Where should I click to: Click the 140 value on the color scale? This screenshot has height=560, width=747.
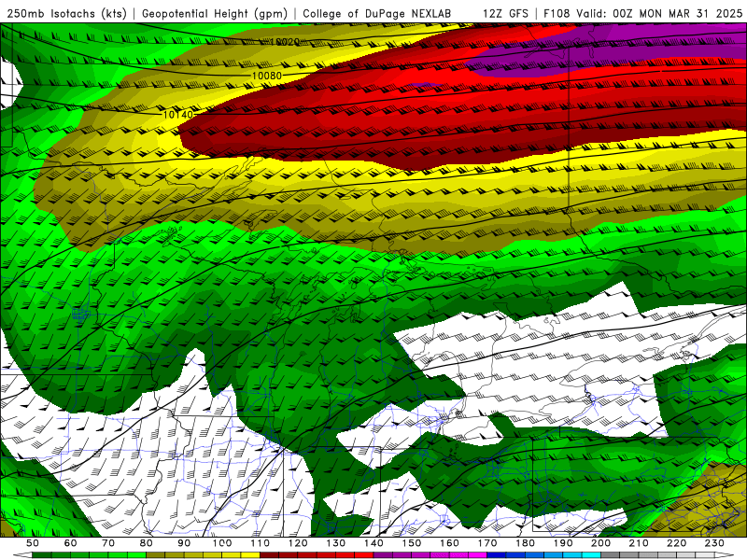tap(374, 543)
